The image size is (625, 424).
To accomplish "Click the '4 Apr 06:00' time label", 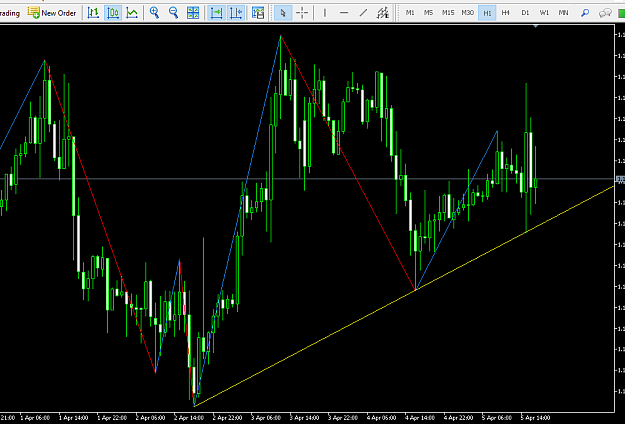I will [381, 418].
